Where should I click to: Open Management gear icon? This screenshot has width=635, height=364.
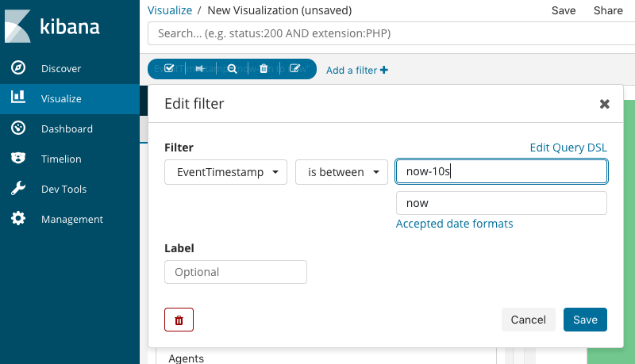click(x=17, y=218)
